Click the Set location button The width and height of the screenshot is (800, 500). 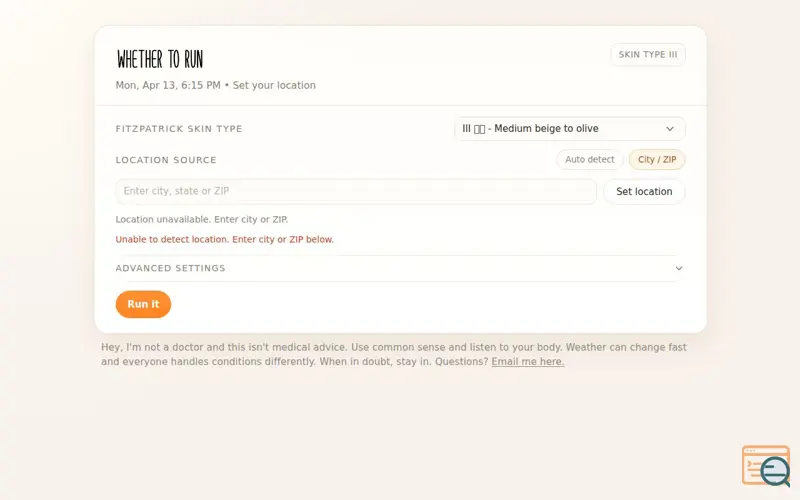[x=644, y=192]
